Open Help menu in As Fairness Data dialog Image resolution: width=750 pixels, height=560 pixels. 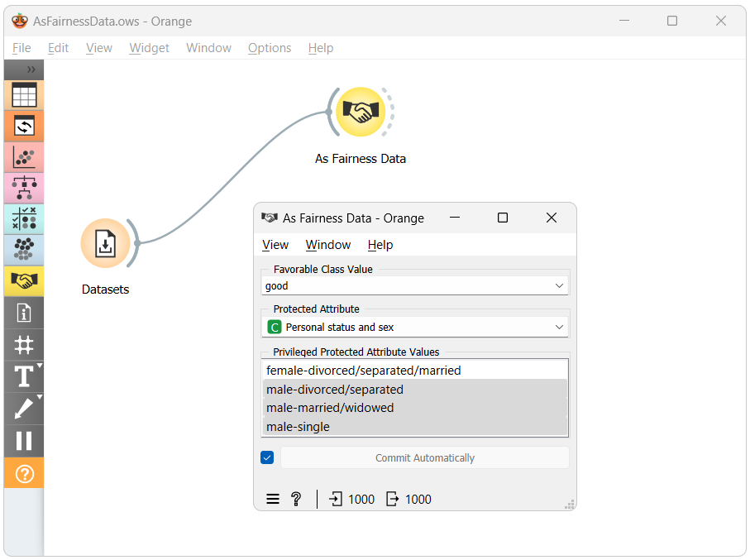tap(380, 245)
